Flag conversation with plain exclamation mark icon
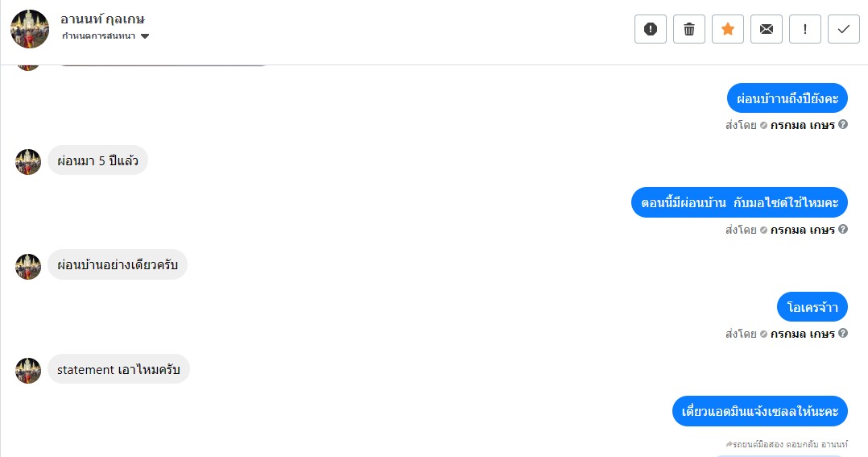The width and height of the screenshot is (868, 457). (805, 29)
